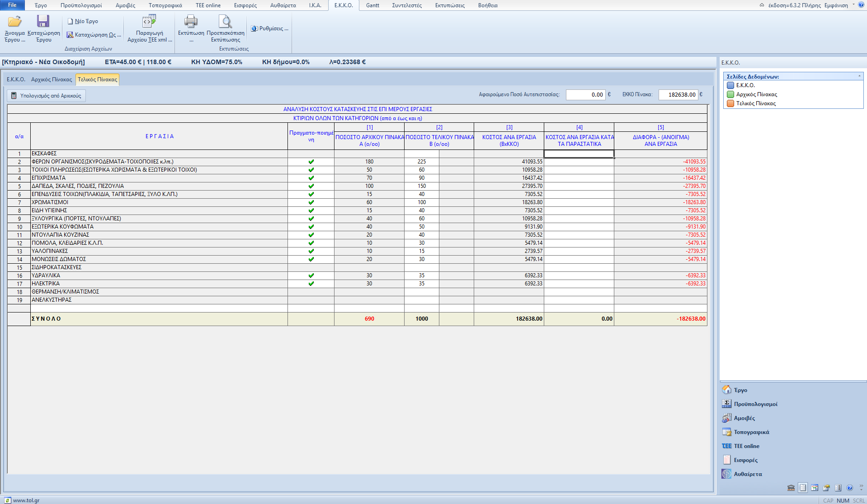Click the Εκτύπωση printer icon
The width and height of the screenshot is (867, 504).
pos(191,22)
